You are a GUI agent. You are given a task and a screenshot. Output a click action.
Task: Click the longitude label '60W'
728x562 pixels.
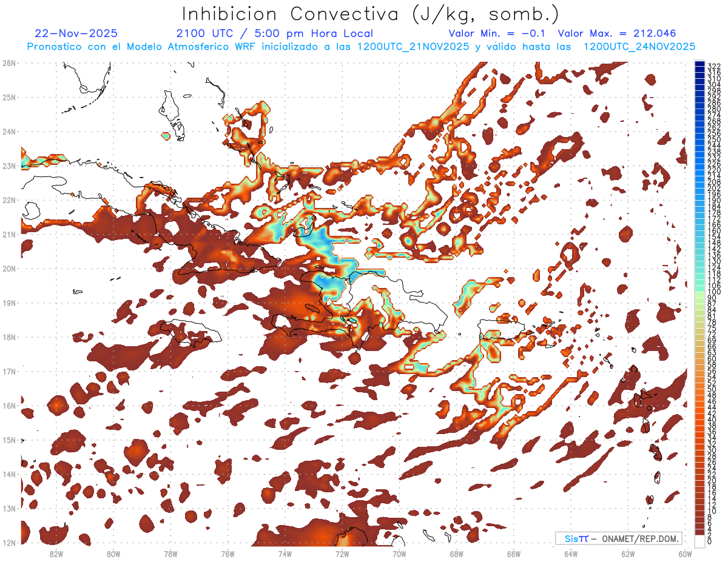click(x=686, y=554)
